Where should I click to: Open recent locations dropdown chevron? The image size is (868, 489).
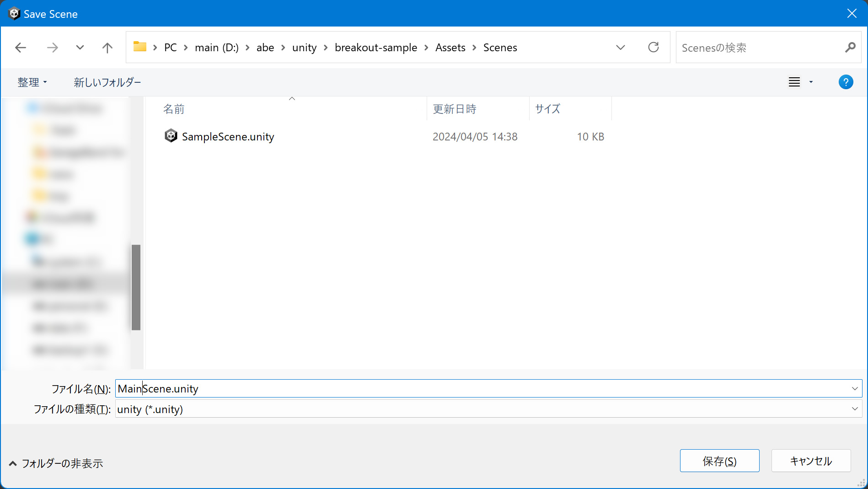click(x=80, y=47)
